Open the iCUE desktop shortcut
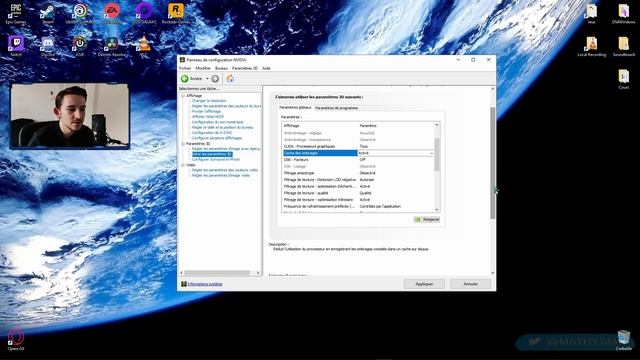The height and width of the screenshot is (360, 640). 80,46
